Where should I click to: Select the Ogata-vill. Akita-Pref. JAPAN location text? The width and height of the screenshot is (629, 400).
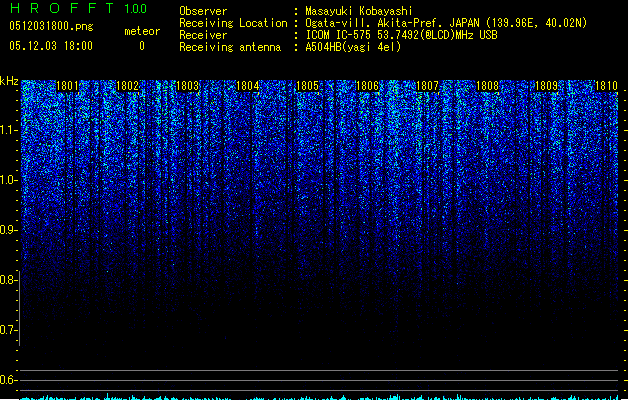[446, 23]
